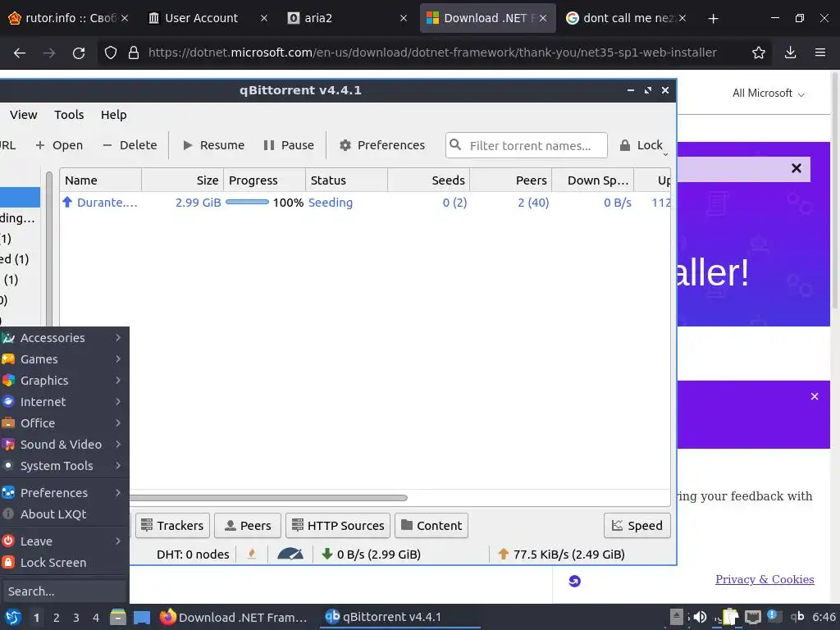This screenshot has height=630, width=840.
Task: Sort by Down Speed column header
Action: 592,180
